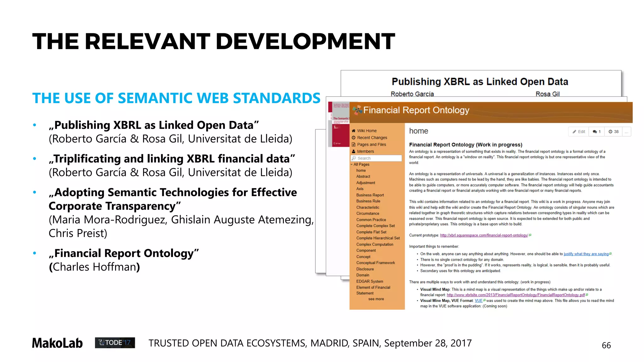Open Recent Changes in sidebar
644x362 pixels.
coord(372,138)
